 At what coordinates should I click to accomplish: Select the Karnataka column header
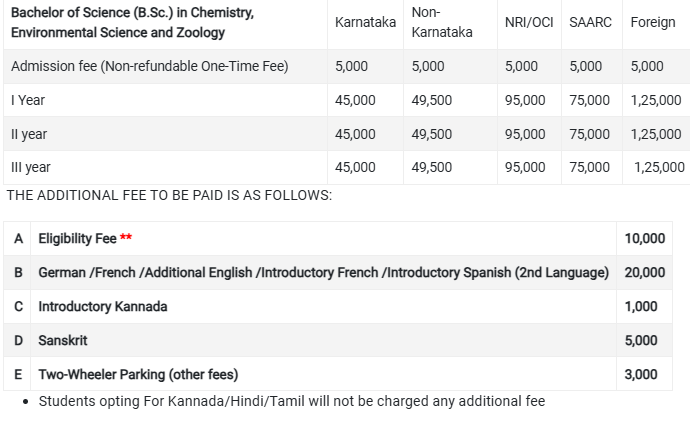point(365,23)
